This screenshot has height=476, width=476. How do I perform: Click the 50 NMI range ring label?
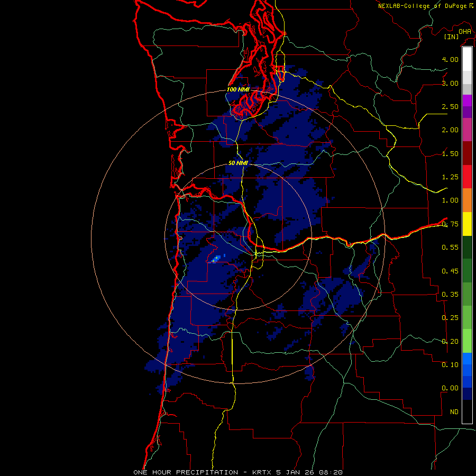pyautogui.click(x=238, y=163)
